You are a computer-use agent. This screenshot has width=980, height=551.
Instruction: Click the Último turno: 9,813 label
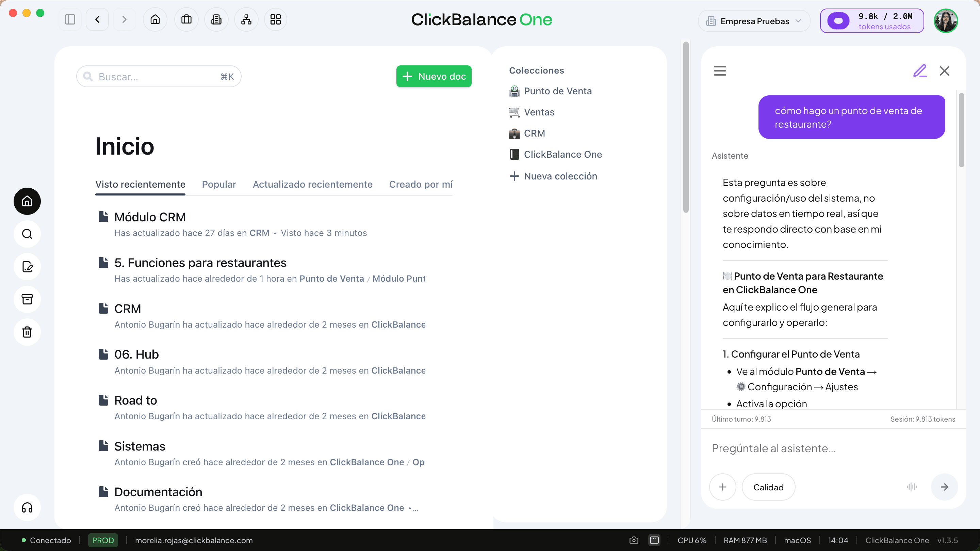[x=741, y=419]
